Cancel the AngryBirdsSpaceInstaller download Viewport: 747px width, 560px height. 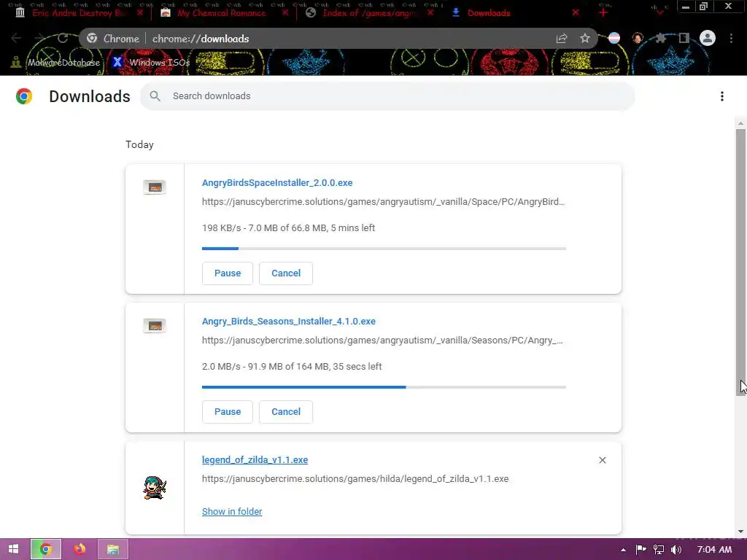(x=286, y=273)
